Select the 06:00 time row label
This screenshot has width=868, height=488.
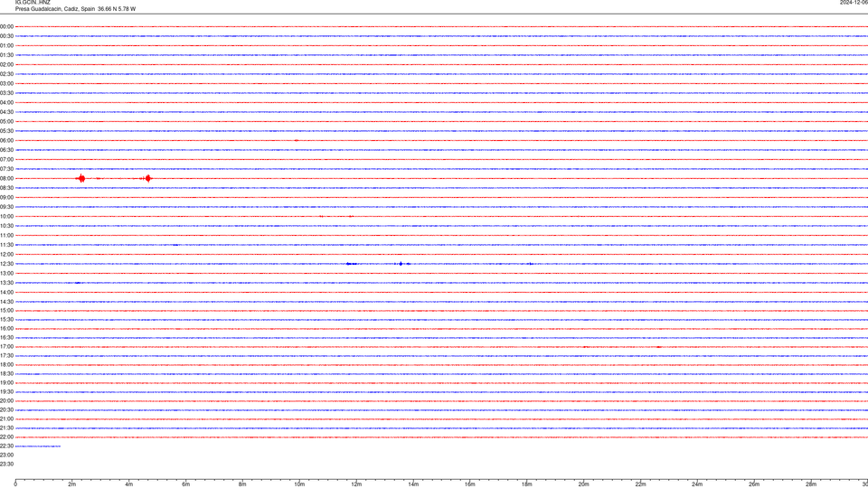point(6,141)
